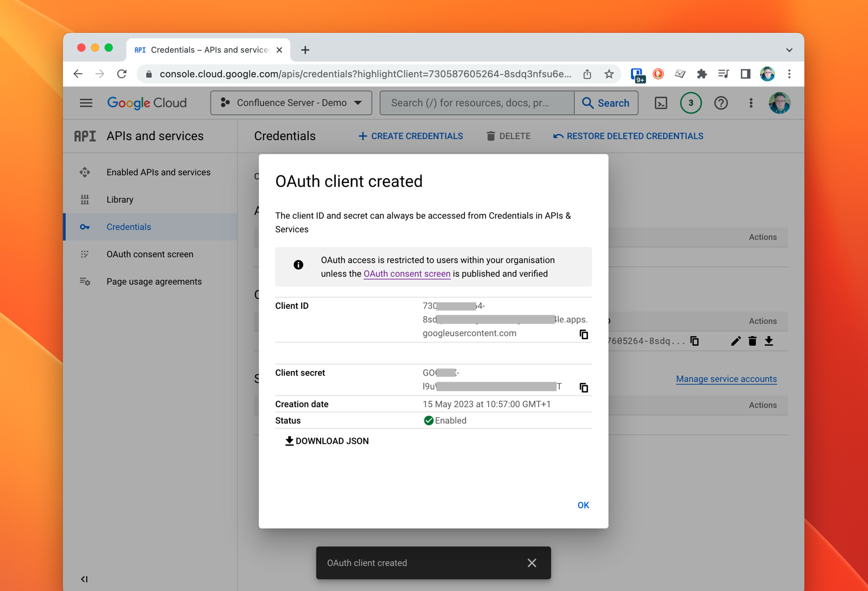Click the Download JSON button
The image size is (868, 591).
click(x=327, y=441)
